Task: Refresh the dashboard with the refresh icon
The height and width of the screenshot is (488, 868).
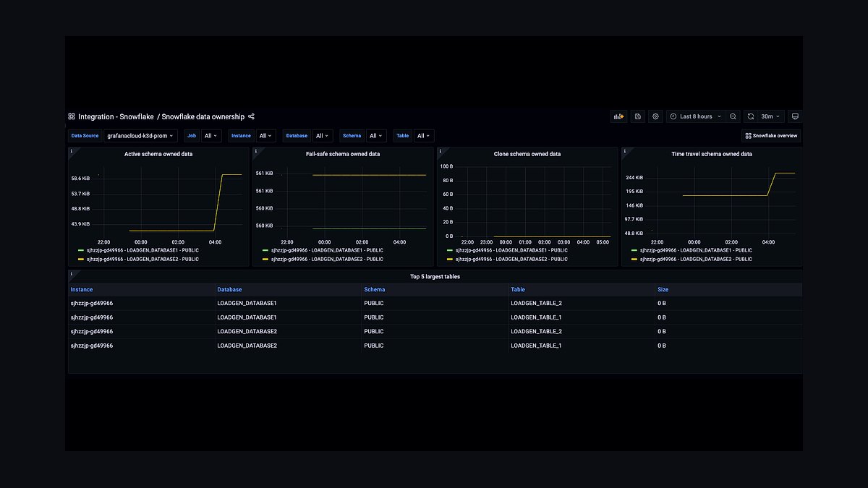Action: [x=751, y=116]
